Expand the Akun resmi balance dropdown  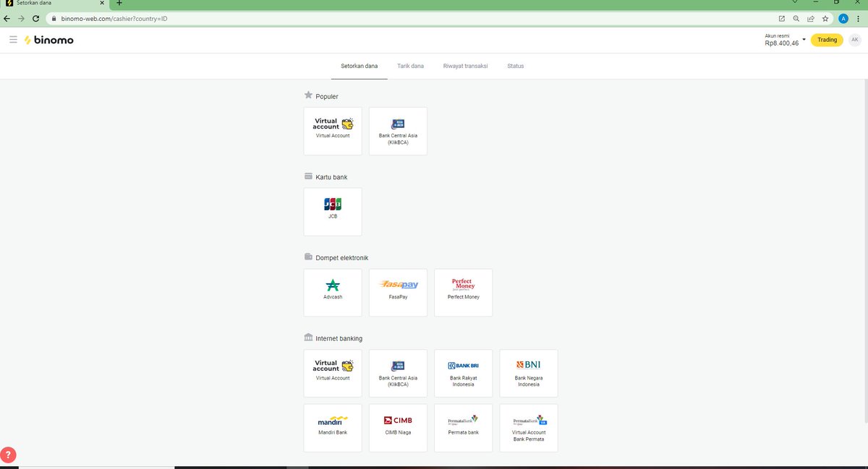[x=804, y=39]
